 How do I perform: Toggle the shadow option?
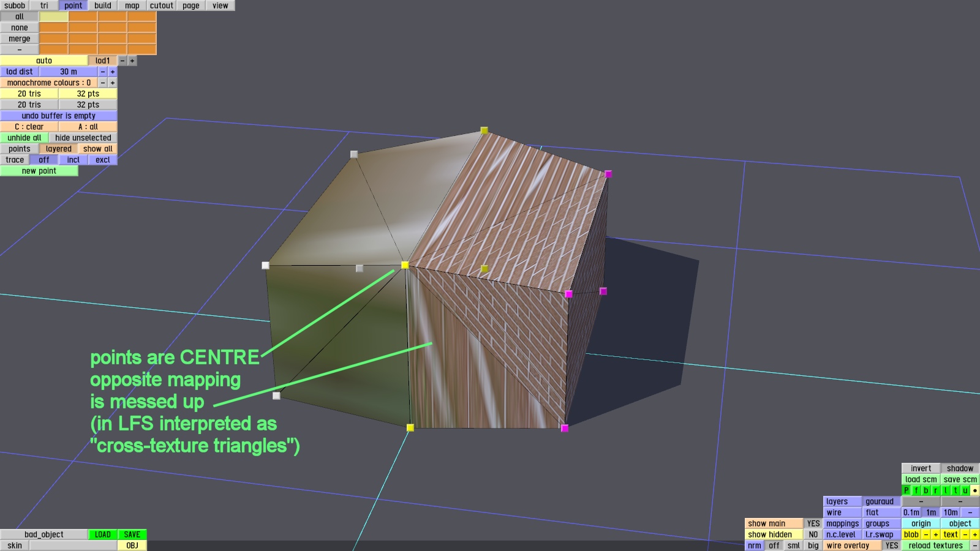(960, 468)
